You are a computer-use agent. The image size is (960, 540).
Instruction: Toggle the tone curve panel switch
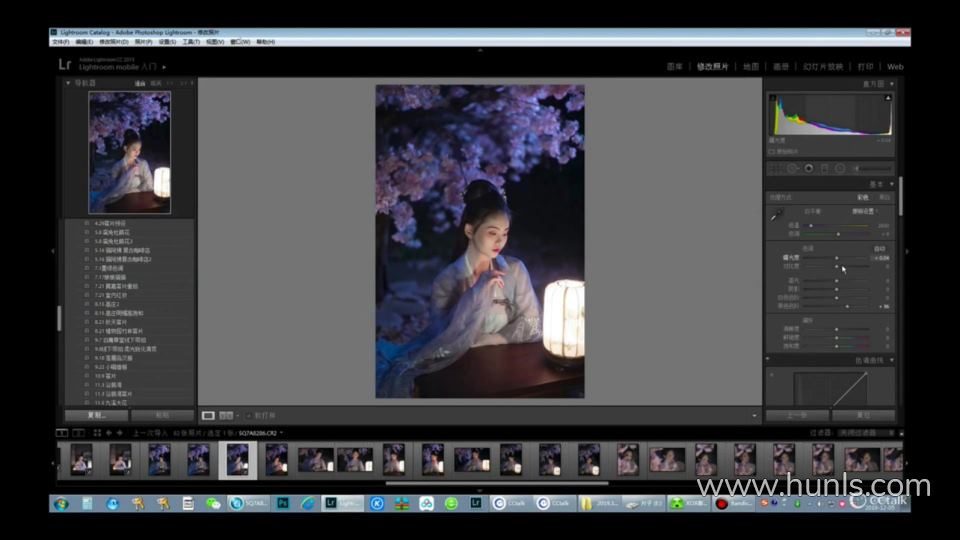(x=768, y=359)
